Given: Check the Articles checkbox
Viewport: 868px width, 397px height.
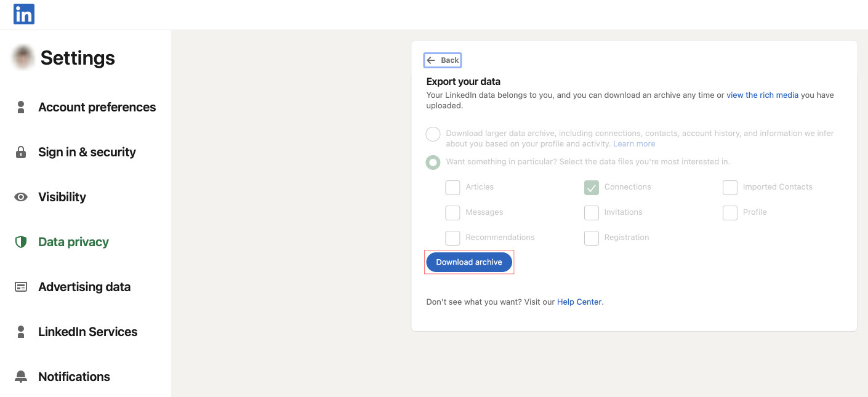Looking at the screenshot, I should coord(452,187).
